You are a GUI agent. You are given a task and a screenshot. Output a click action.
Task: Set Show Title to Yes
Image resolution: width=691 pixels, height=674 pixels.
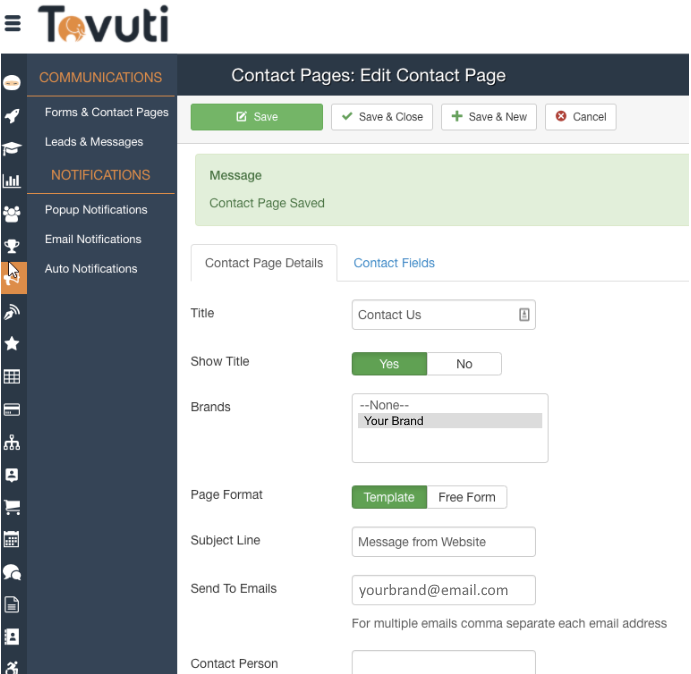pyautogui.click(x=389, y=364)
